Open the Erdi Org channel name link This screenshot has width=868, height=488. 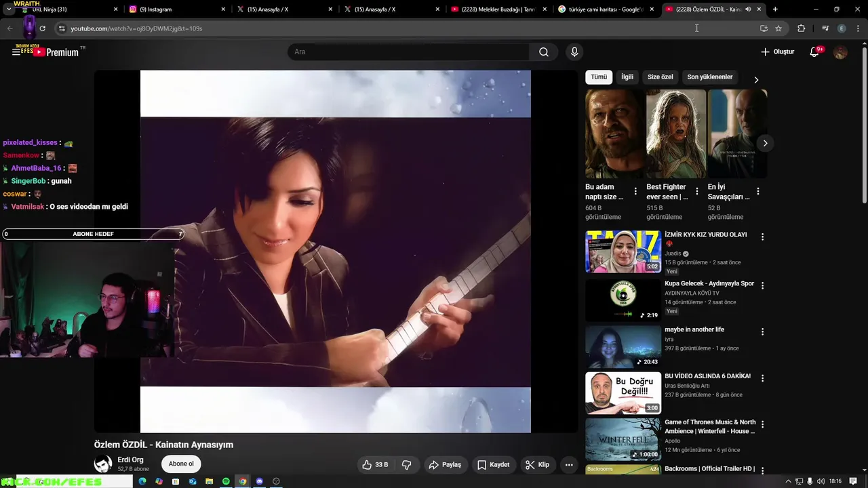click(130, 460)
